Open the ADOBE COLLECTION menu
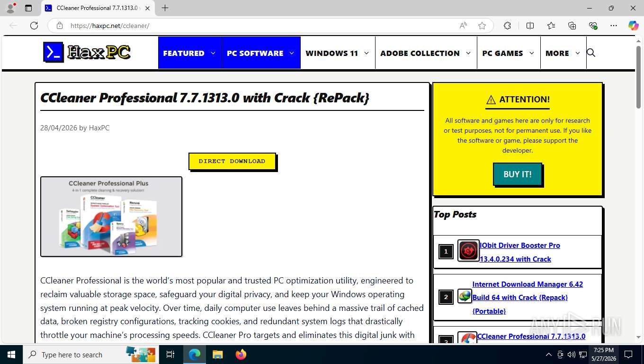644x364 pixels. pyautogui.click(x=420, y=53)
